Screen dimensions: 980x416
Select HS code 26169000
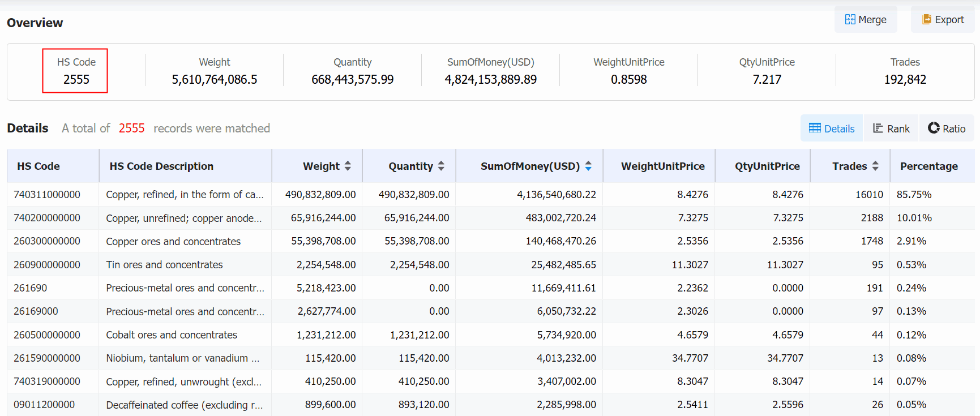click(36, 311)
